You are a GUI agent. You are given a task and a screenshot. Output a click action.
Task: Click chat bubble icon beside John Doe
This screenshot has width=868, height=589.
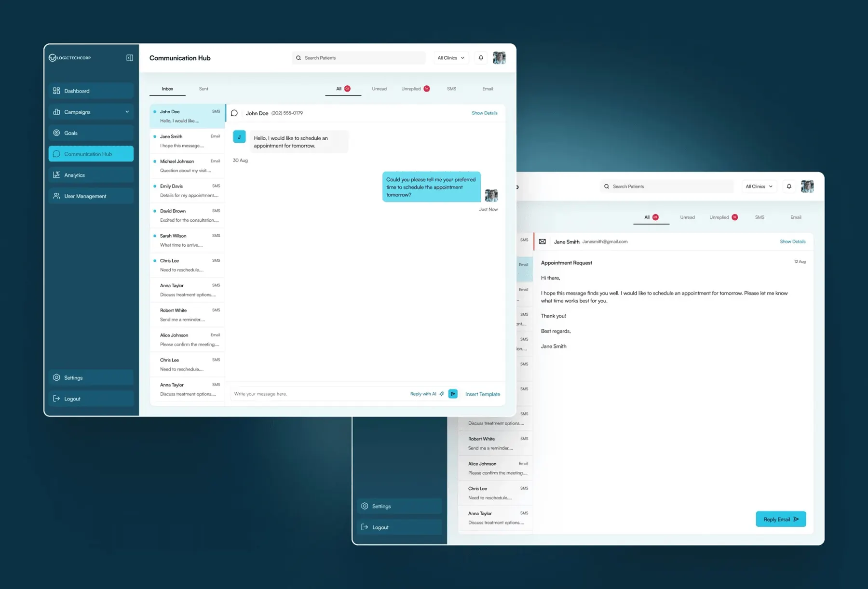234,113
